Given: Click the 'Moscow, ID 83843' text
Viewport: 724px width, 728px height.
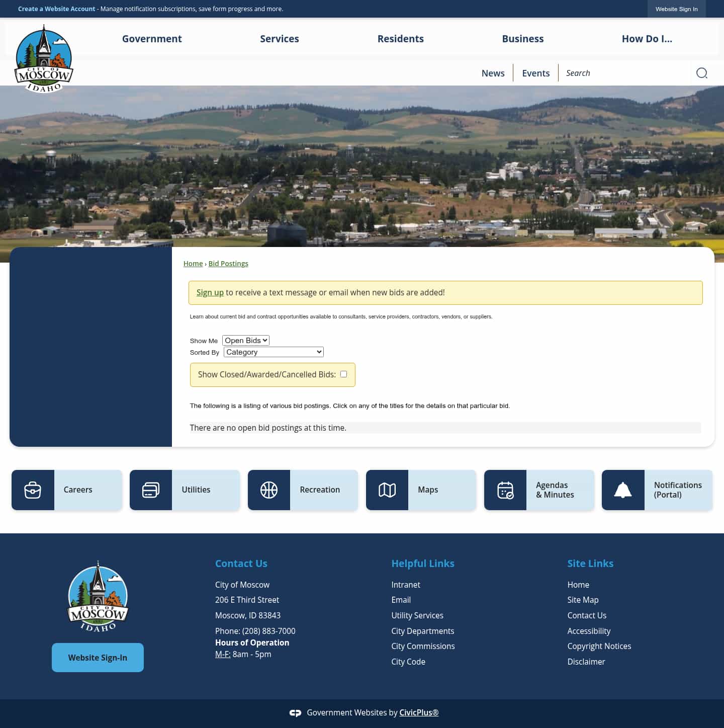Looking at the screenshot, I should click(x=248, y=615).
